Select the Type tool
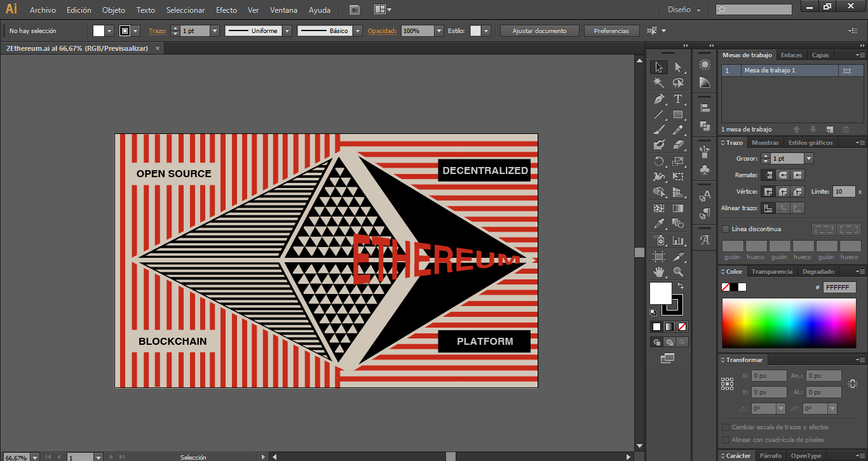This screenshot has width=868, height=461. point(678,99)
